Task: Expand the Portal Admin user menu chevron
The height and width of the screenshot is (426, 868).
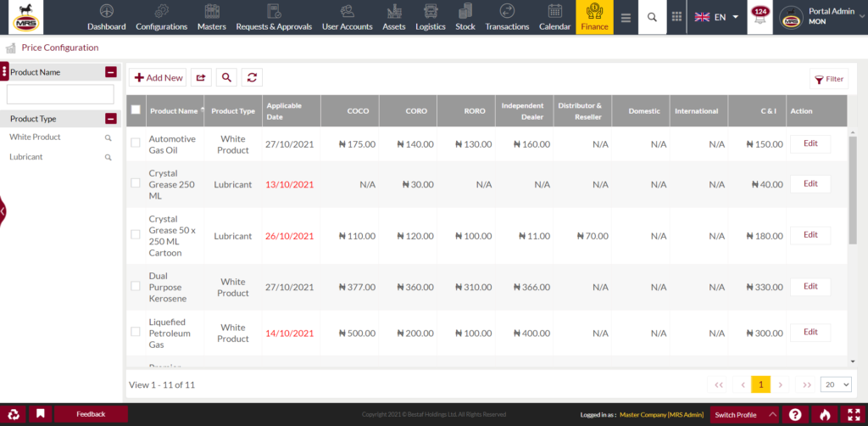Action: (x=860, y=17)
